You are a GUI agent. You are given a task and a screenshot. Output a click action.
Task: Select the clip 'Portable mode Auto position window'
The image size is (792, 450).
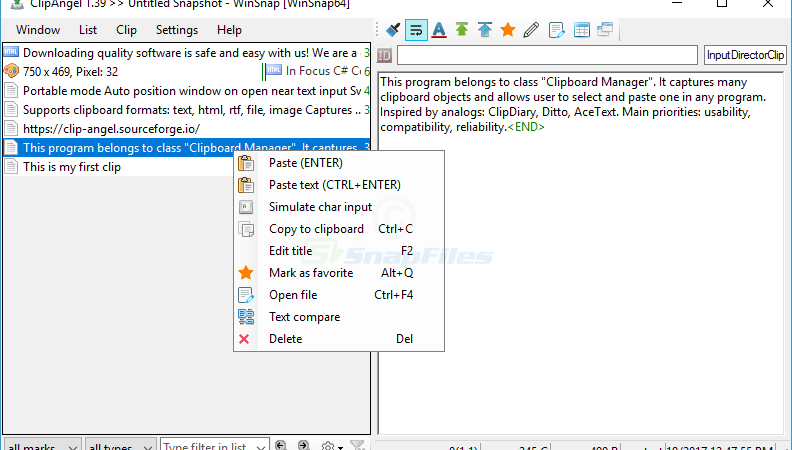coord(187,91)
